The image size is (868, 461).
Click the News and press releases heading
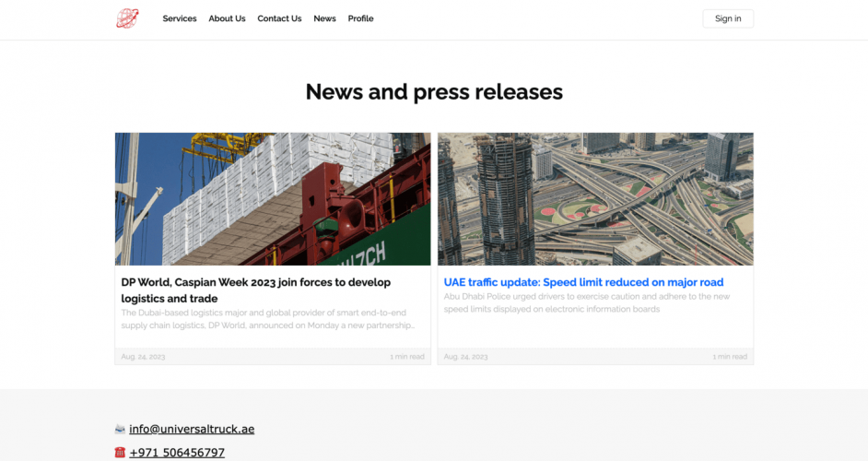coord(434,92)
